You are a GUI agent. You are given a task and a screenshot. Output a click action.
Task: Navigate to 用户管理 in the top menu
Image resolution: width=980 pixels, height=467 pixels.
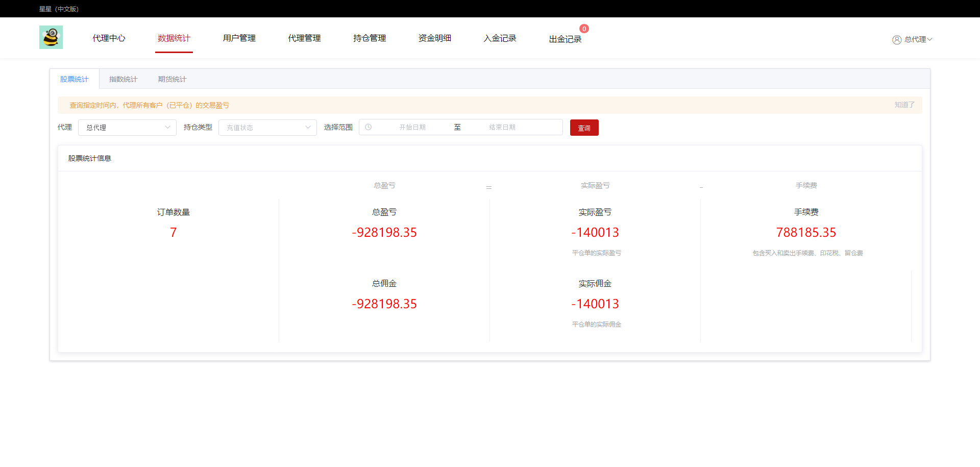point(238,38)
